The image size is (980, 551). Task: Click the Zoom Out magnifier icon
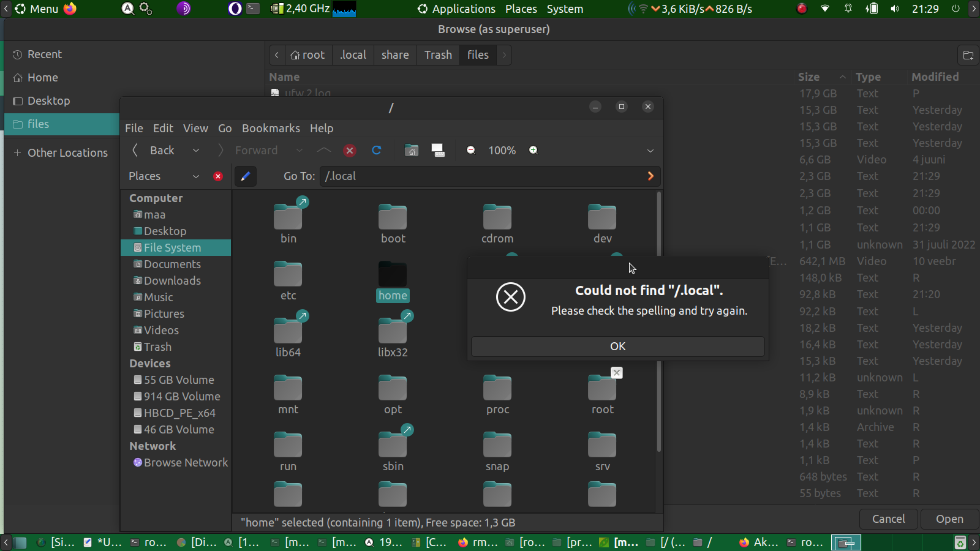coord(471,151)
